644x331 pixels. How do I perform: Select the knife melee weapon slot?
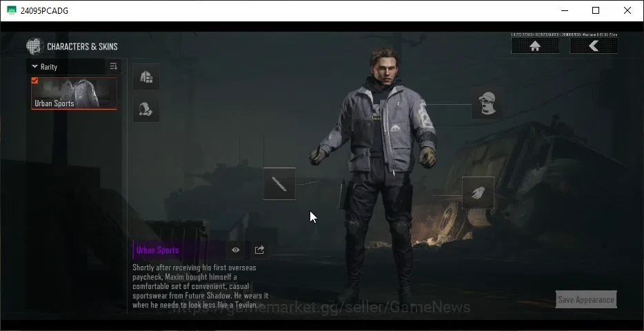click(279, 184)
